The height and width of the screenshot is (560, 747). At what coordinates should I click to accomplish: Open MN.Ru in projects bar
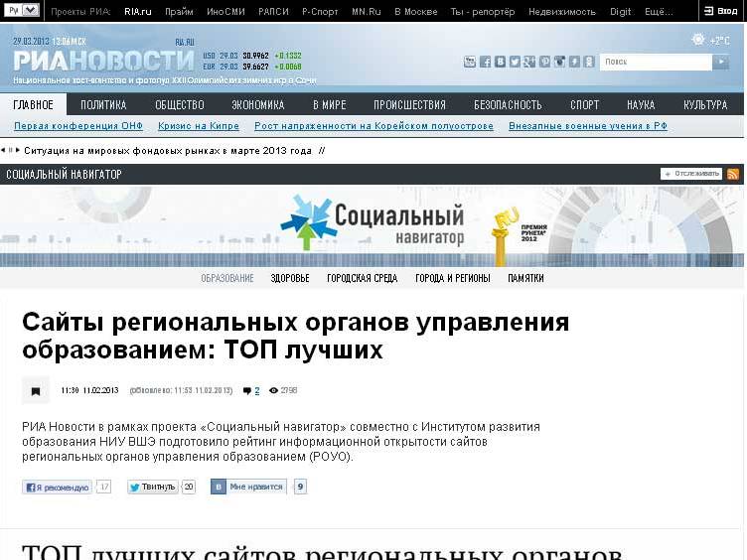[367, 12]
